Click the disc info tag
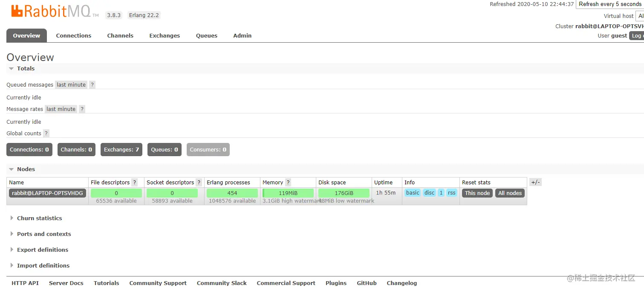This screenshot has width=644, height=291. pyautogui.click(x=429, y=193)
